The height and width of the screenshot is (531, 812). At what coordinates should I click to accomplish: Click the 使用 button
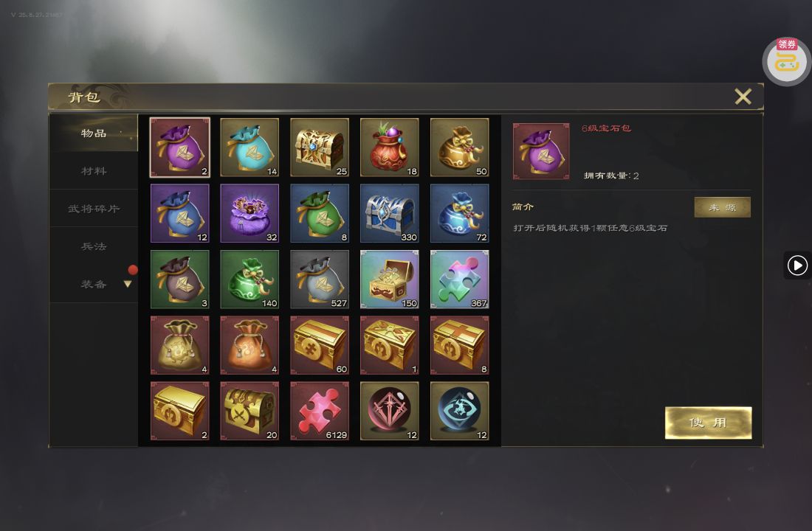tap(708, 423)
